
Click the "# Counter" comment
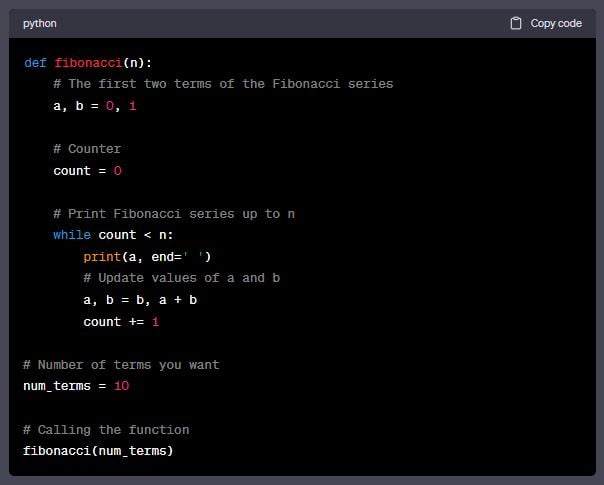pos(87,149)
